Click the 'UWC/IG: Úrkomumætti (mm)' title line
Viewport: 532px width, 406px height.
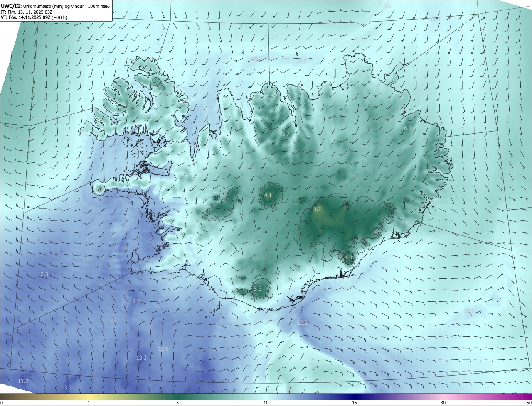pos(55,6)
